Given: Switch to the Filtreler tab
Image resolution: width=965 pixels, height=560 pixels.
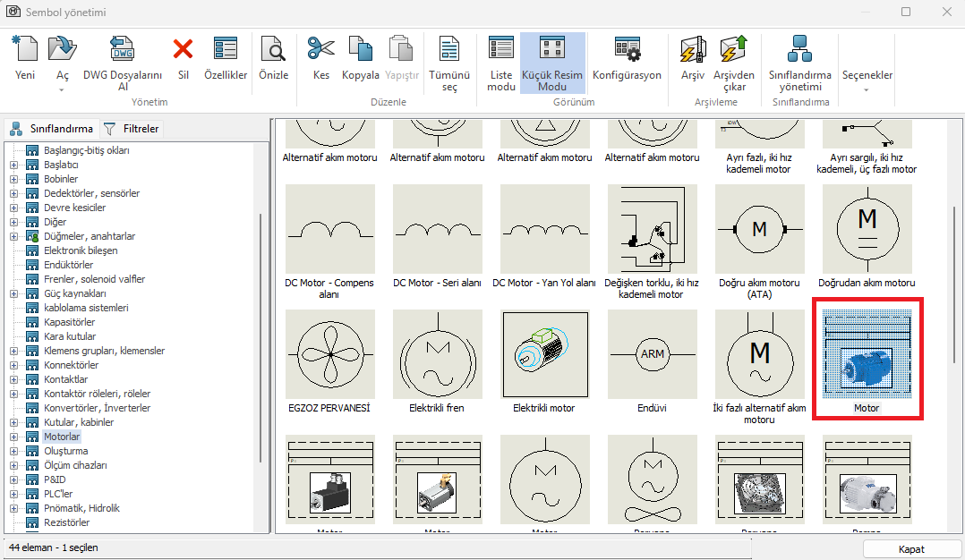Looking at the screenshot, I should click(132, 129).
